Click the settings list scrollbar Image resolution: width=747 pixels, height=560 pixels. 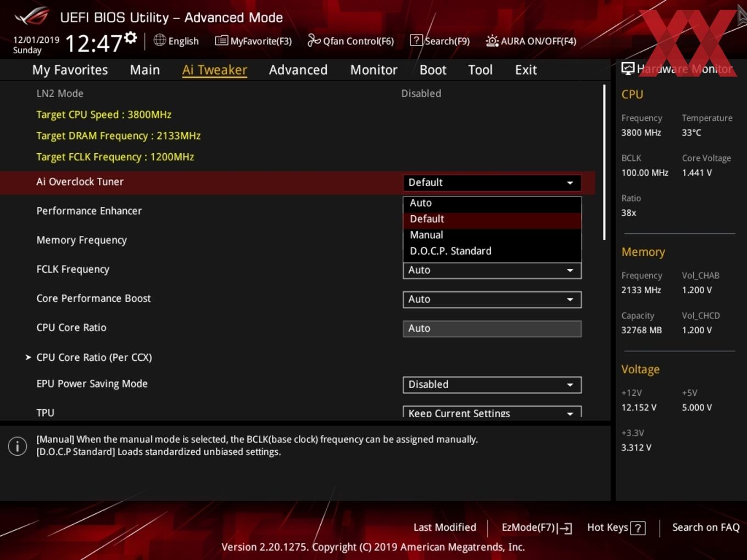(x=604, y=162)
